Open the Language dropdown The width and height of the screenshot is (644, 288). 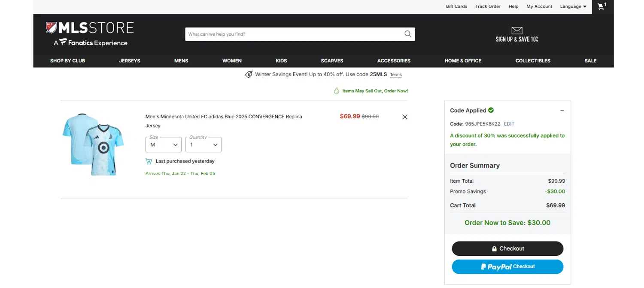[573, 6]
